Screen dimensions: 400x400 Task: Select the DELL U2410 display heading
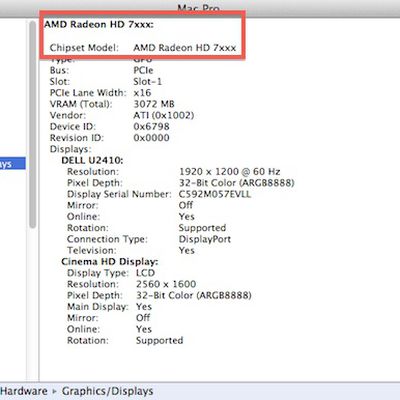pyautogui.click(x=92, y=160)
